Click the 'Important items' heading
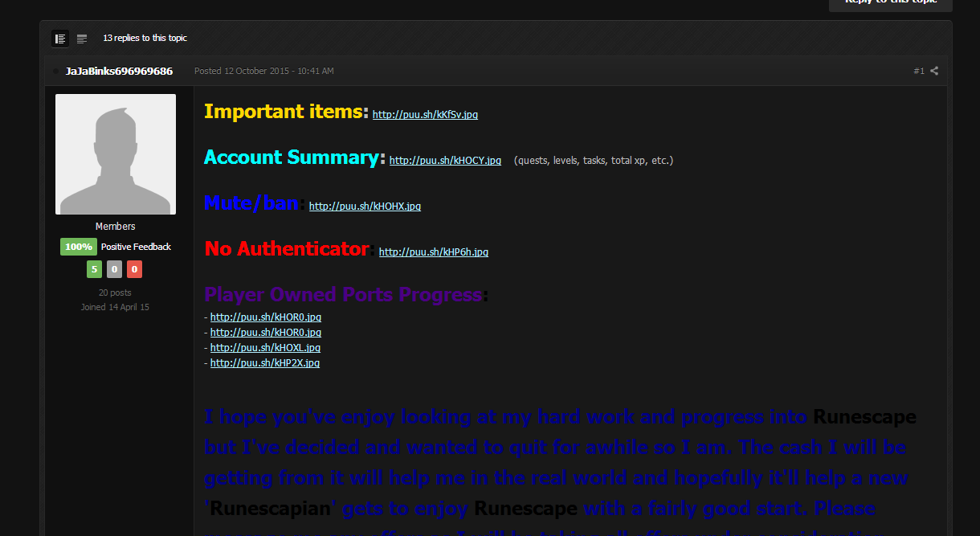 click(x=284, y=112)
